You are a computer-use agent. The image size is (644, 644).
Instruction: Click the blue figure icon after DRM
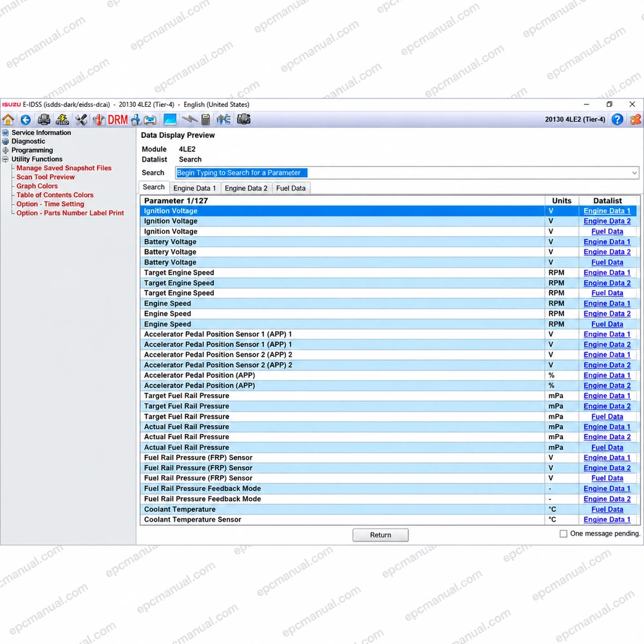click(135, 120)
